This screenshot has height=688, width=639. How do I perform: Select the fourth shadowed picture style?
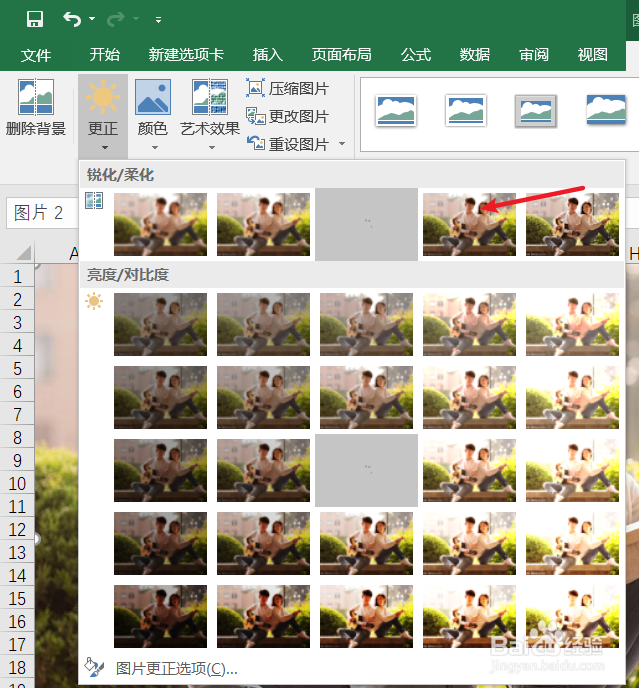[606, 110]
